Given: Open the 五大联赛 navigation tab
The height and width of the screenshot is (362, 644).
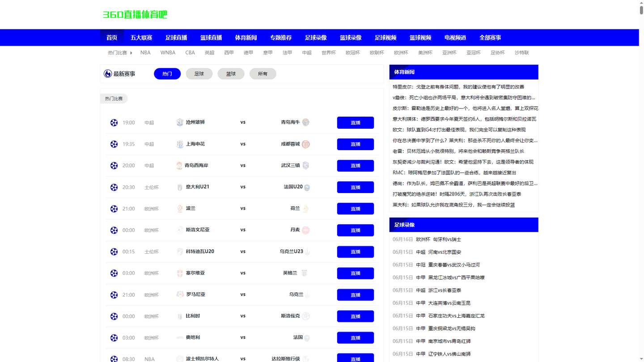Looking at the screenshot, I should coord(141,38).
